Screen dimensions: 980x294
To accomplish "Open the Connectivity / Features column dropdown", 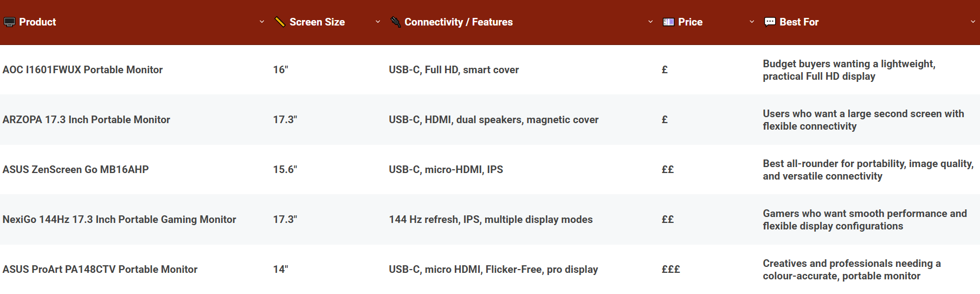I will [x=650, y=22].
